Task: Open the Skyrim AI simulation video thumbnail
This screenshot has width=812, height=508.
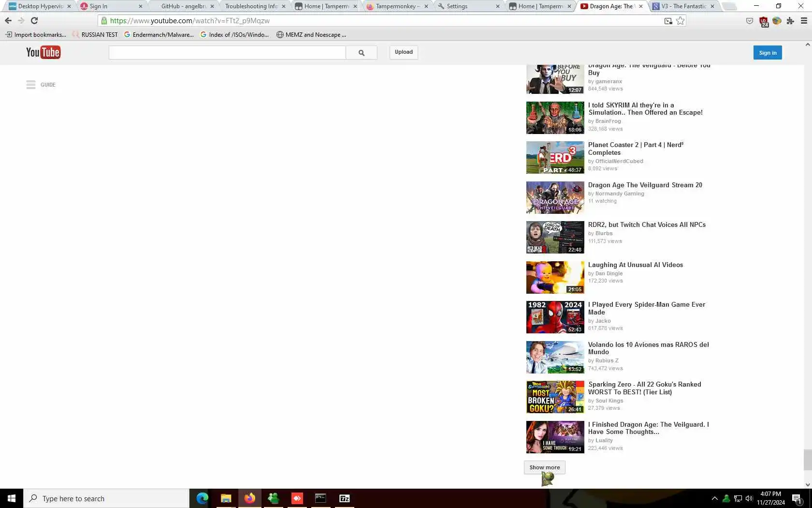Action: click(x=555, y=118)
